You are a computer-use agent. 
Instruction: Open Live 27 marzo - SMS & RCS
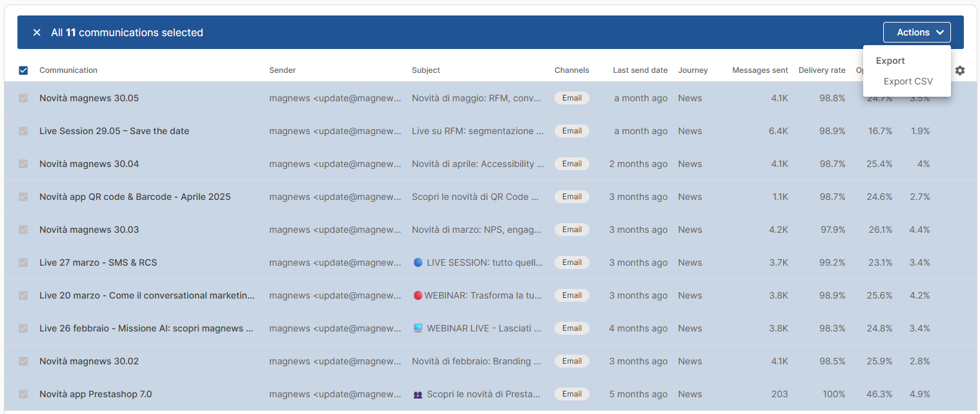click(98, 262)
